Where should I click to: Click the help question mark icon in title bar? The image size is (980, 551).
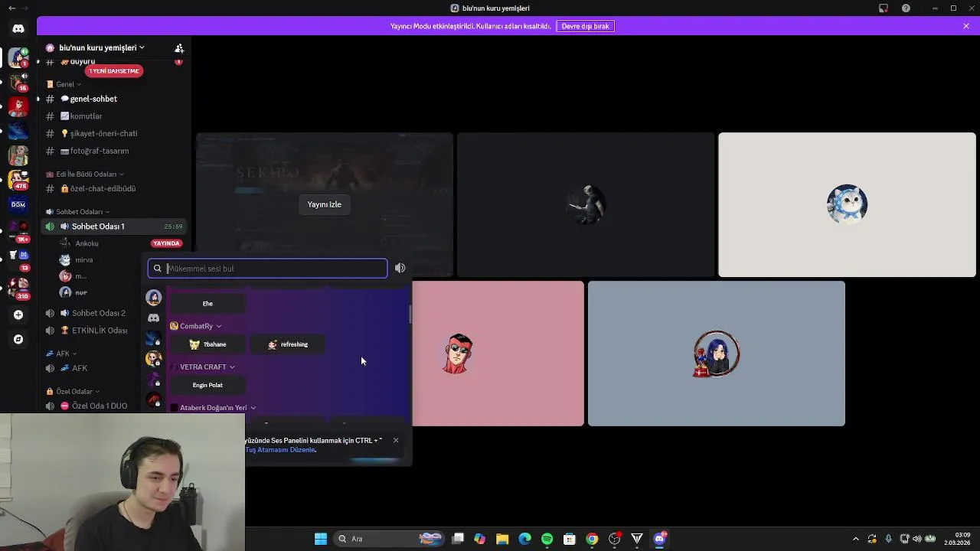[x=906, y=8]
